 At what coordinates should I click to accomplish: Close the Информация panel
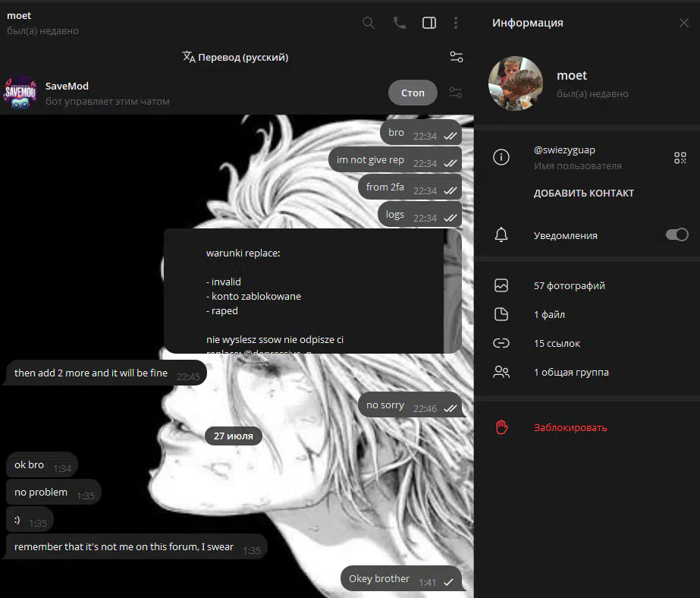click(683, 23)
